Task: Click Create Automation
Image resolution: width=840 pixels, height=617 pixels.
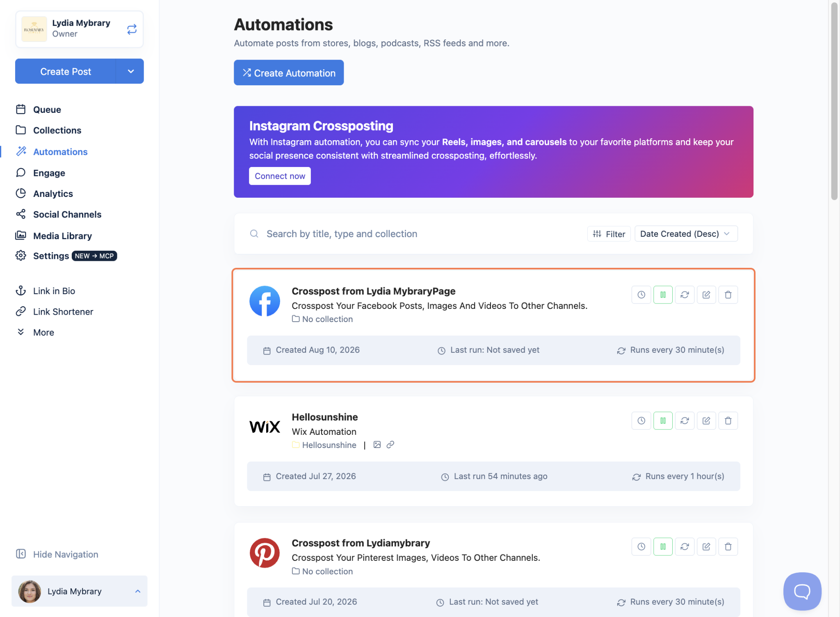Action: pos(289,73)
